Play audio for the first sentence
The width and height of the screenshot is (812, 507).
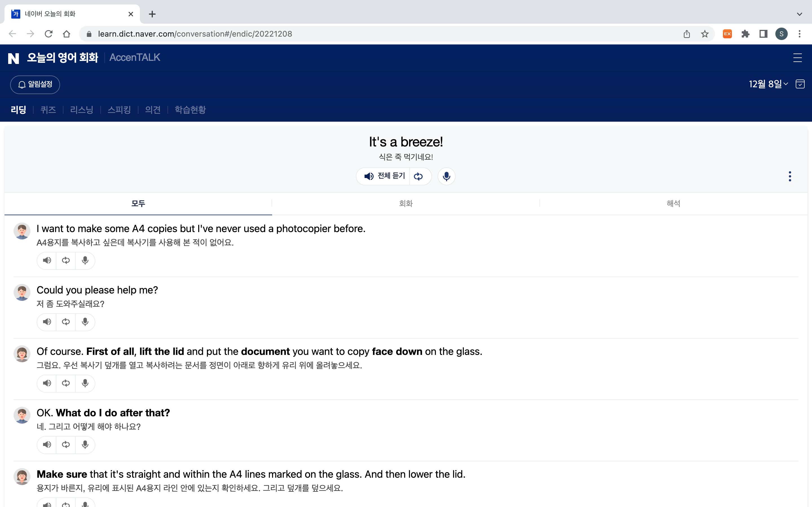point(47,261)
